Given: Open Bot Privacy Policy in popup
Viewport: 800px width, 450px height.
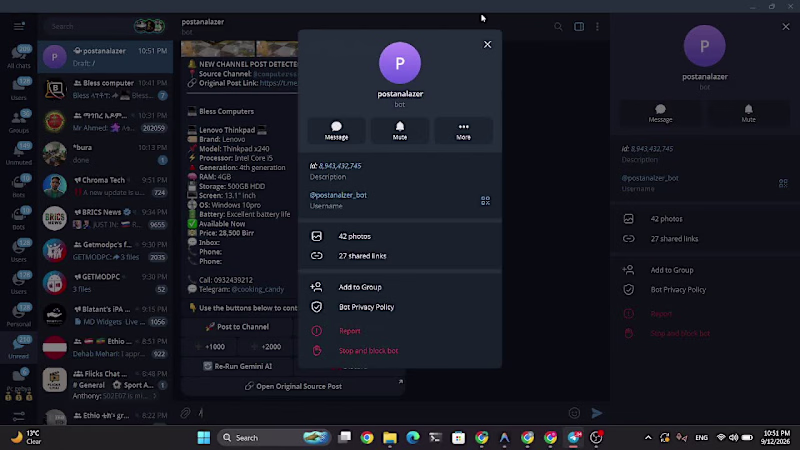Looking at the screenshot, I should (399, 307).
